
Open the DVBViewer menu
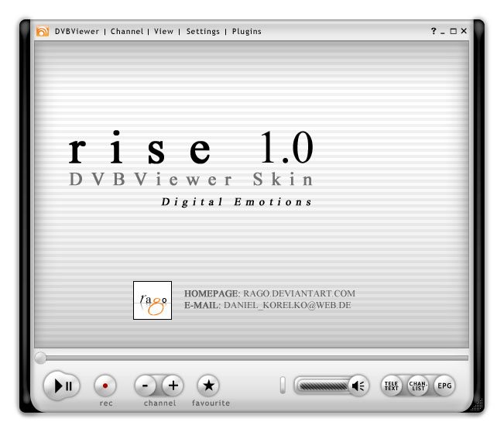77,32
